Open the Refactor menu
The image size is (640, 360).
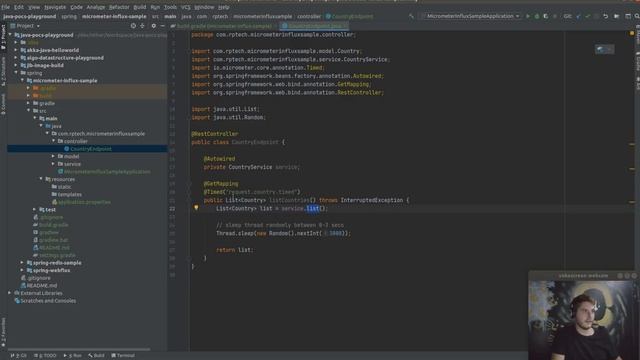pyautogui.click(x=119, y=7)
